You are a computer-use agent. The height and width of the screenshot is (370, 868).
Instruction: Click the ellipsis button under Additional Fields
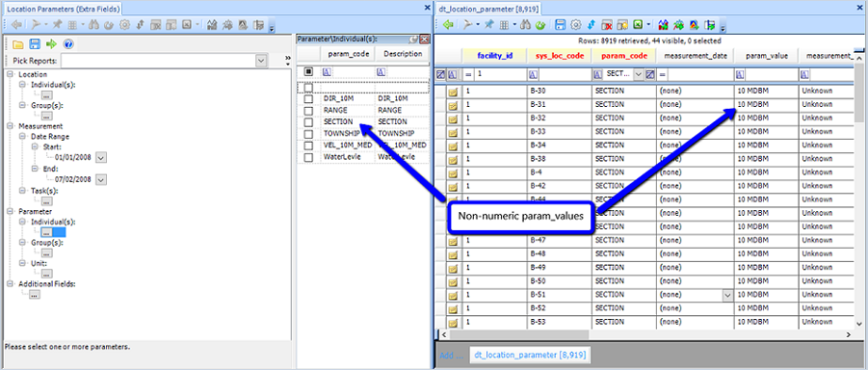pyautogui.click(x=35, y=295)
